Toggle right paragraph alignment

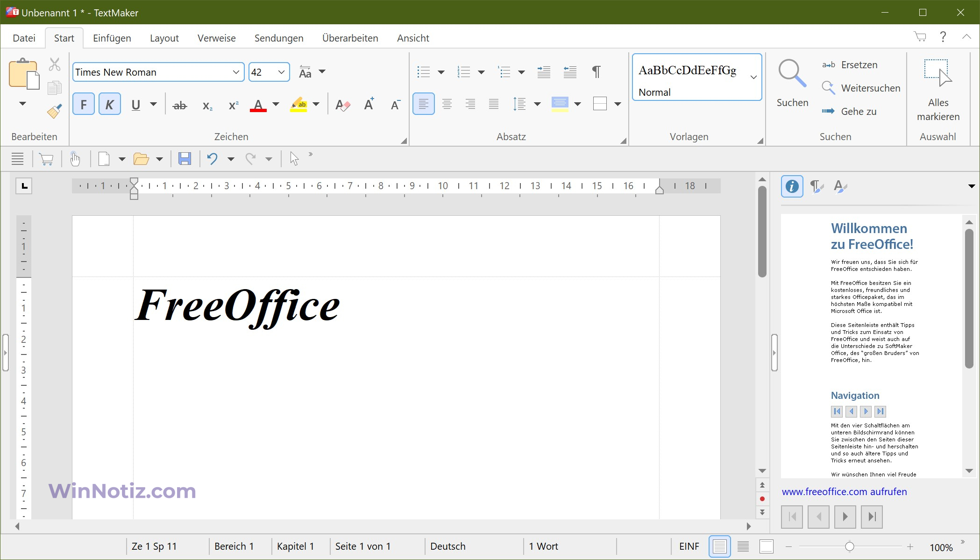[x=470, y=104]
